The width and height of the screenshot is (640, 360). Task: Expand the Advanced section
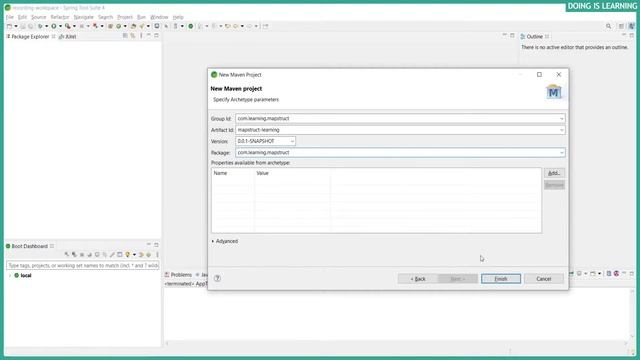click(224, 241)
